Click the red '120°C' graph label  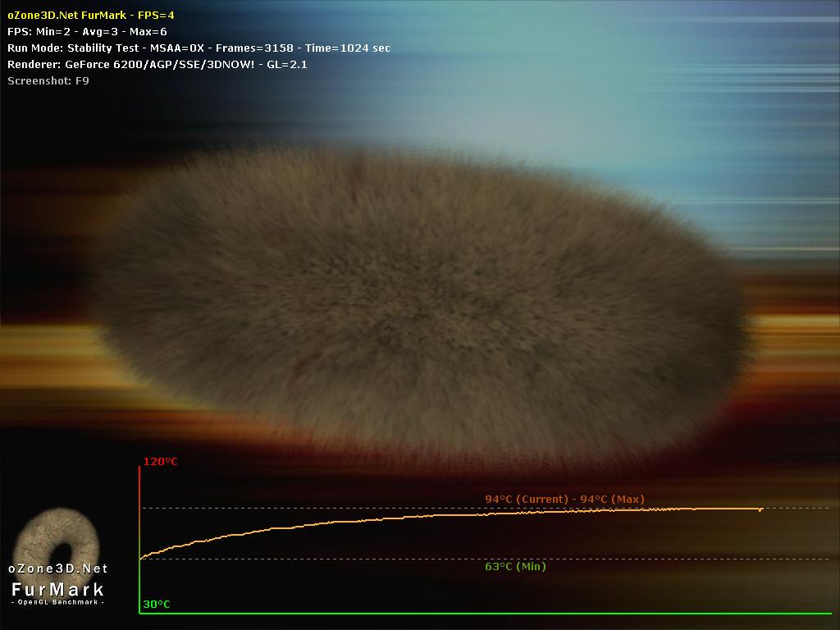(160, 462)
